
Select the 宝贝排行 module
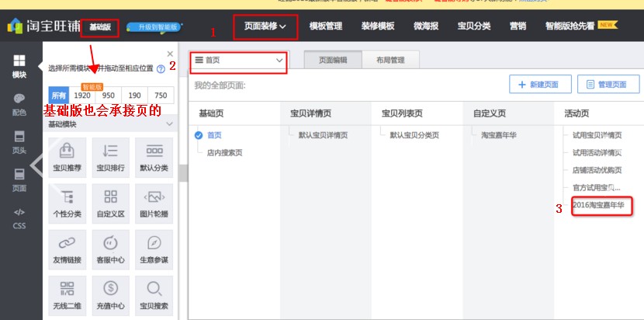tap(110, 158)
